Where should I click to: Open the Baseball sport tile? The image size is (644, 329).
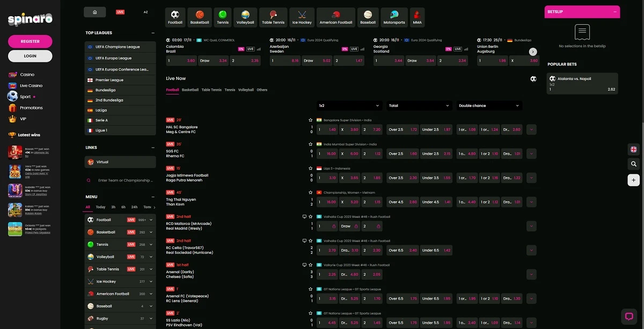368,17
